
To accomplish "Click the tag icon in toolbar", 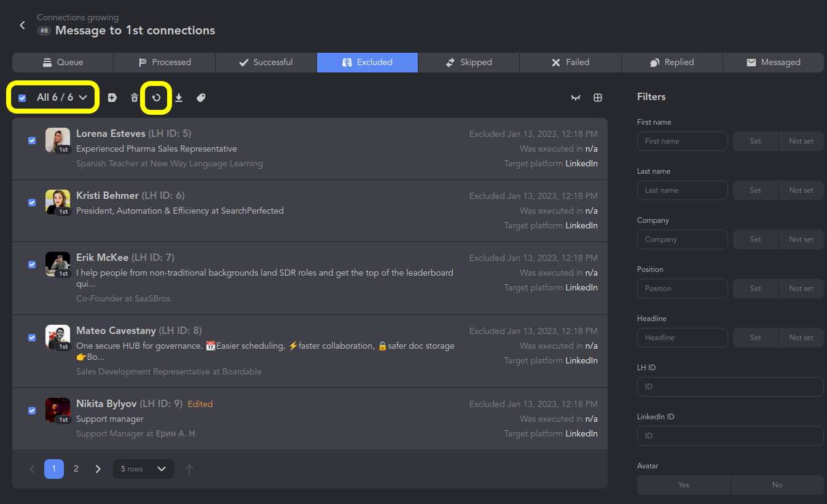I will [201, 98].
